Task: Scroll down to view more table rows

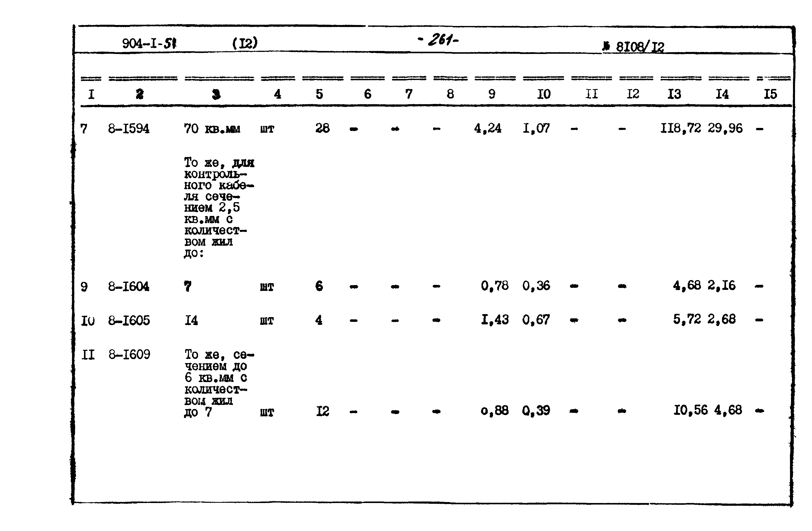Action: 406,504
